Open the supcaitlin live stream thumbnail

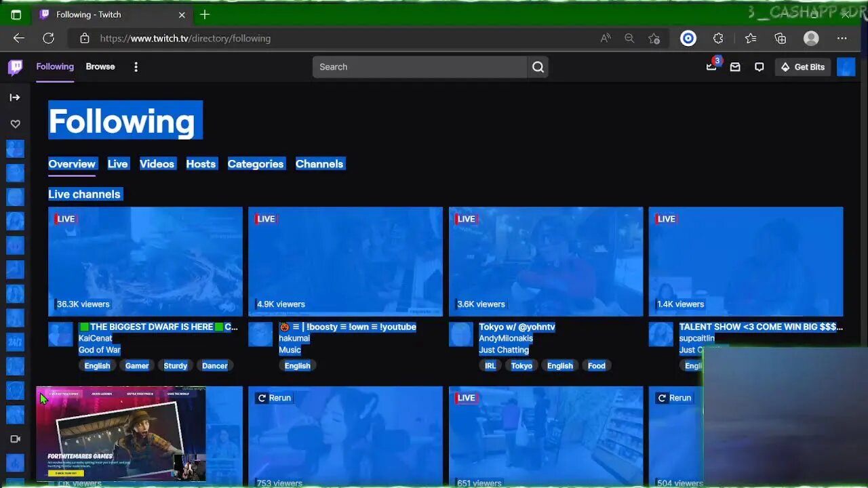click(x=746, y=262)
